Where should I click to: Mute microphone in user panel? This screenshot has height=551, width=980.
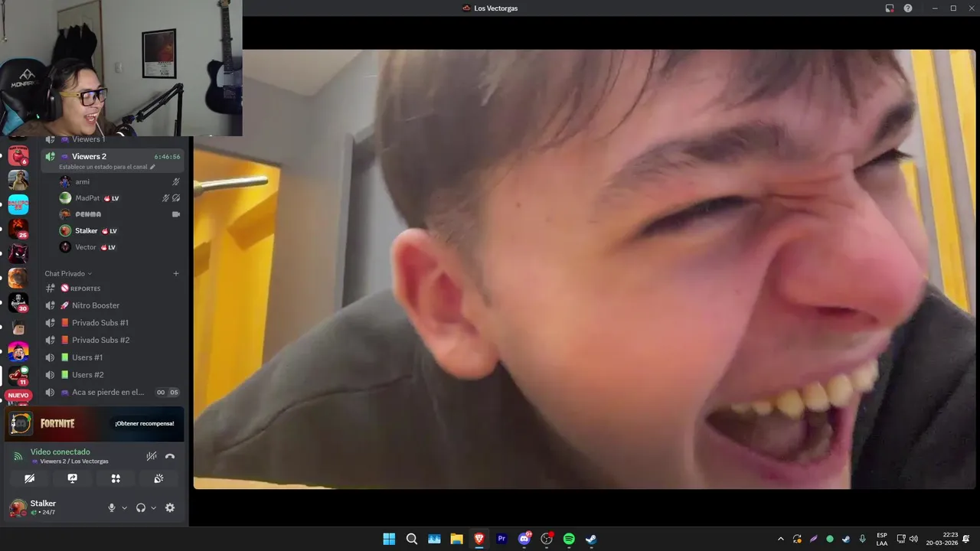point(112,507)
